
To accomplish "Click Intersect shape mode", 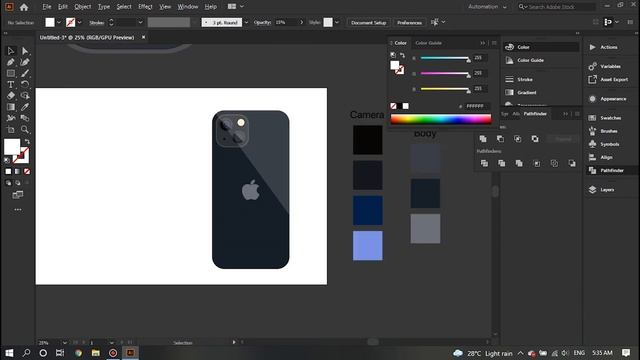I will pos(518,139).
